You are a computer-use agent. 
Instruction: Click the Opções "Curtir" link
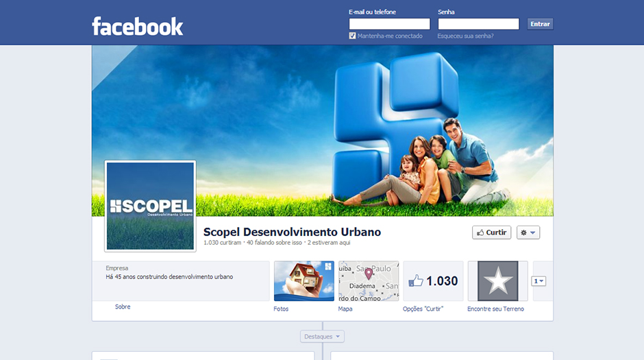click(423, 309)
